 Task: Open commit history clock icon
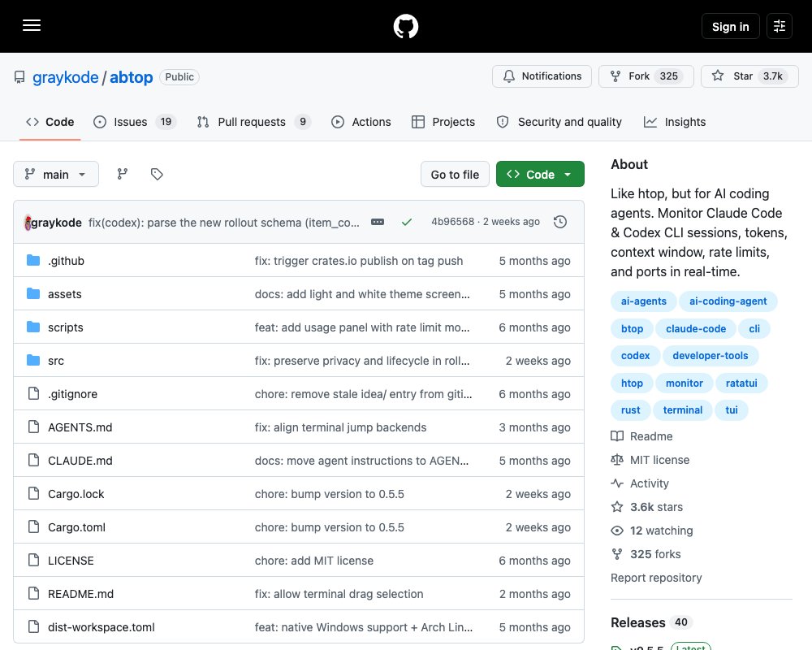pyautogui.click(x=560, y=223)
